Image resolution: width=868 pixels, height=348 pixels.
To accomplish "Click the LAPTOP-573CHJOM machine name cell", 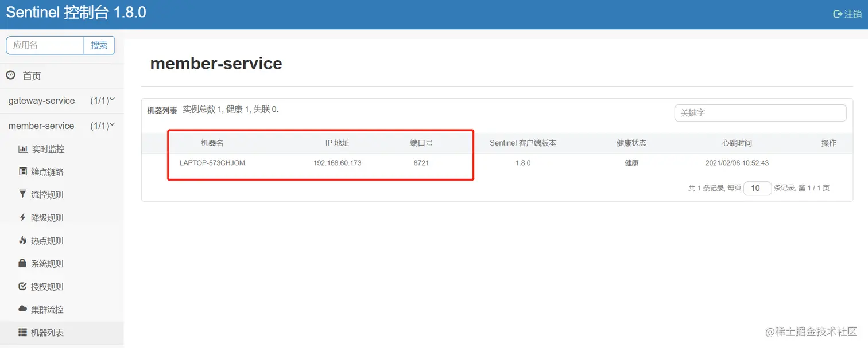I will (212, 163).
